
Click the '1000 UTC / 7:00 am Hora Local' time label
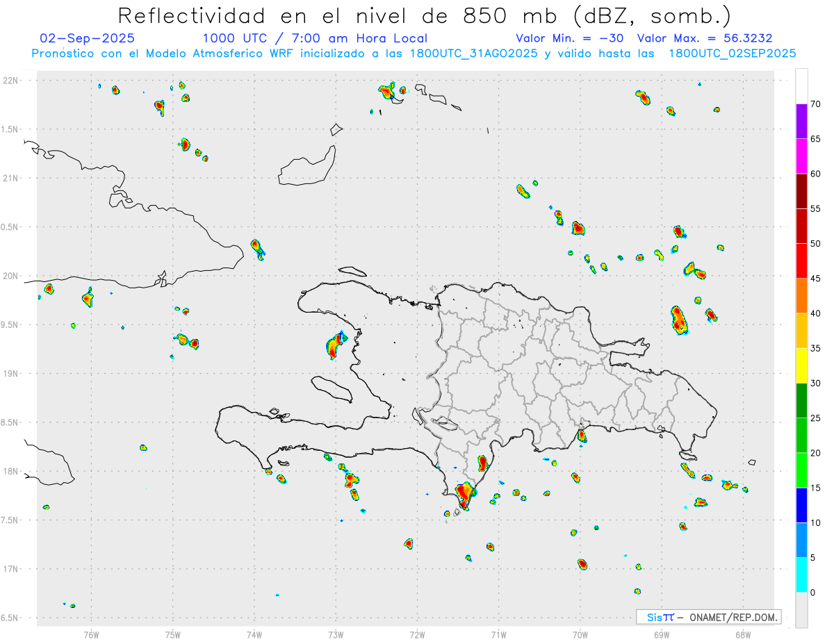[315, 38]
